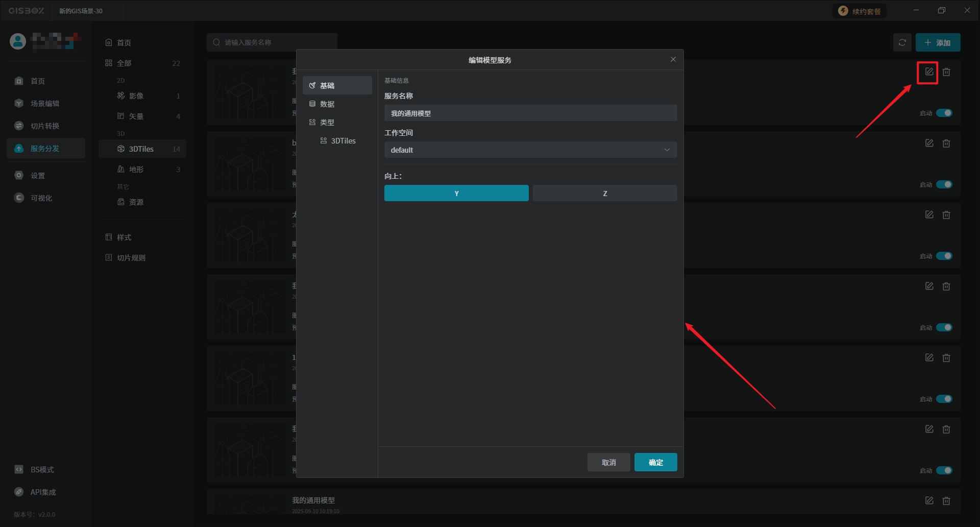The image size is (980, 527).
Task: Click the delete trash icon of the first service
Action: [x=946, y=72]
